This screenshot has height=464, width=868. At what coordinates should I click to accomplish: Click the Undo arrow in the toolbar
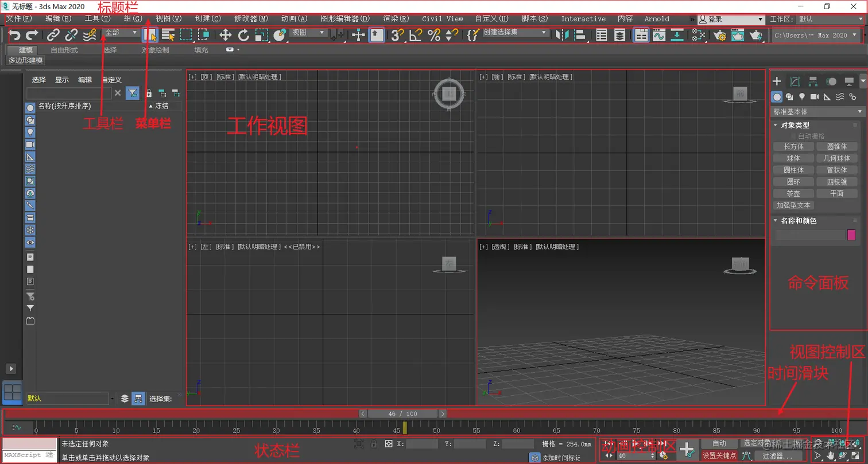coord(14,36)
